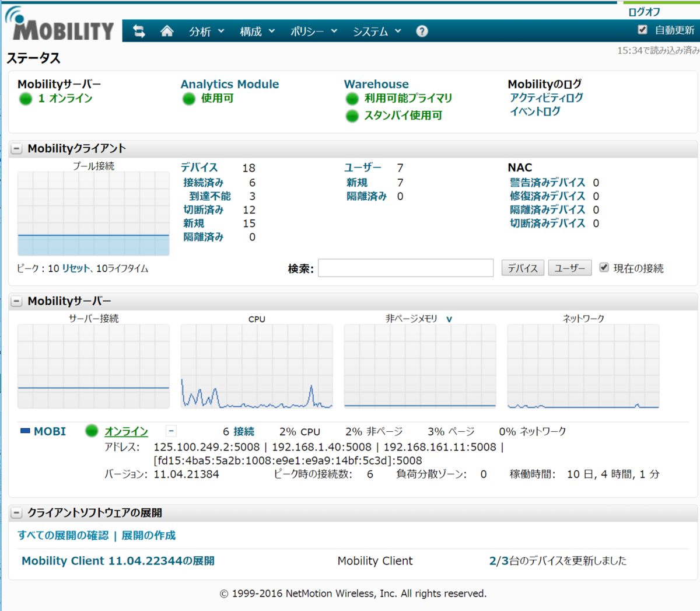The height and width of the screenshot is (611, 700).
Task: Click green status dot beside Analytics 使用可
Action: point(188,99)
